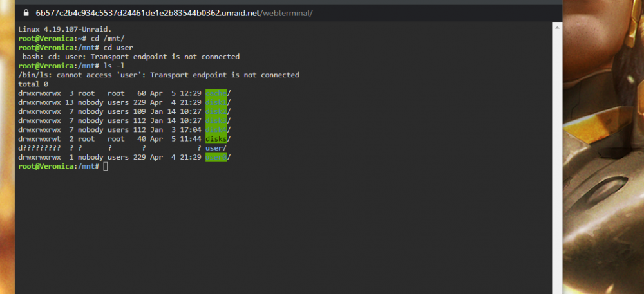Click the highlighted 'disk2' directory name
Image resolution: width=644 pixels, height=294 pixels.
click(x=216, y=111)
